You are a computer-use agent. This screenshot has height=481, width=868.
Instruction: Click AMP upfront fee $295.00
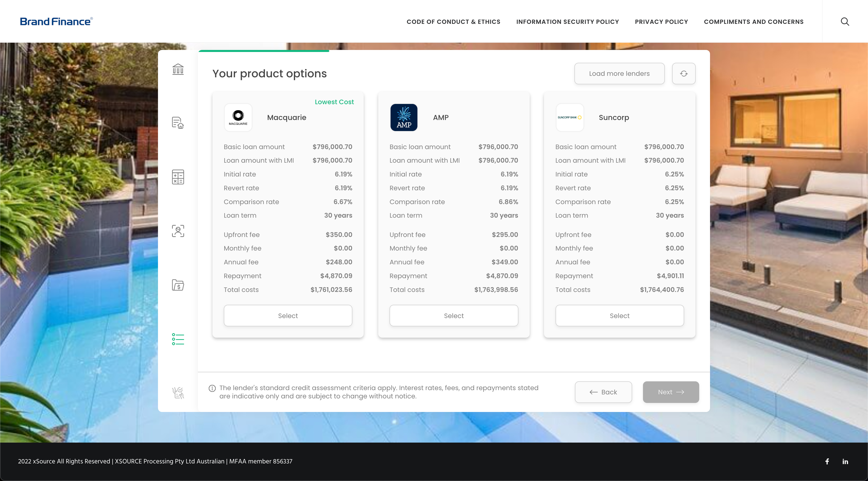click(x=505, y=235)
